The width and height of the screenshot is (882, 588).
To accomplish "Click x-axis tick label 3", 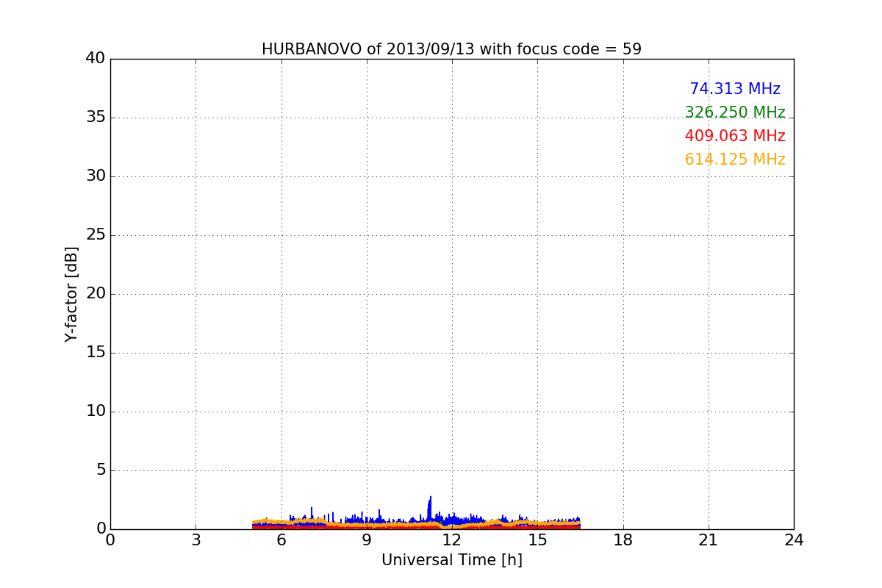I will tap(196, 540).
